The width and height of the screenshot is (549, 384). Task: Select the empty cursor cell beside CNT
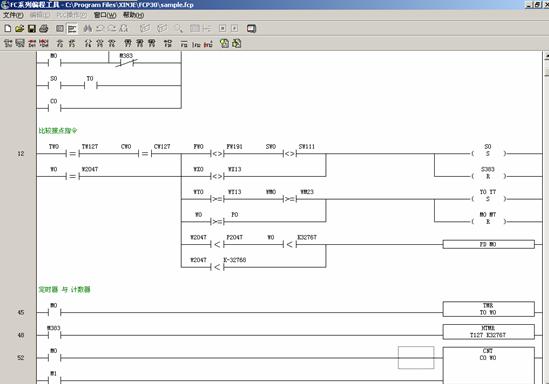(416, 357)
